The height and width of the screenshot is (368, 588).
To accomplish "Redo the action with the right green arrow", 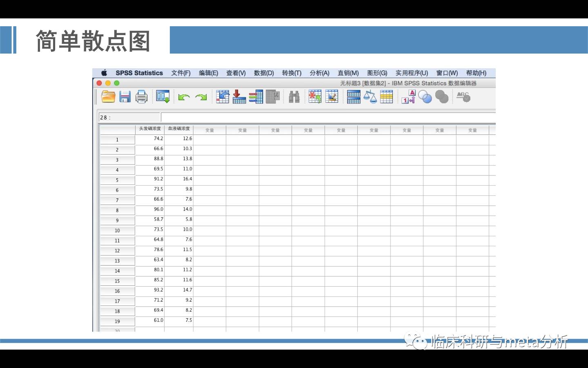I will [201, 97].
